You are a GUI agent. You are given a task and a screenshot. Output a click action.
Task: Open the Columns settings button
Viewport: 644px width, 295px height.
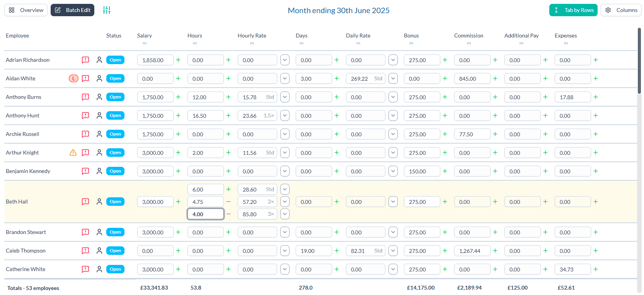click(621, 10)
